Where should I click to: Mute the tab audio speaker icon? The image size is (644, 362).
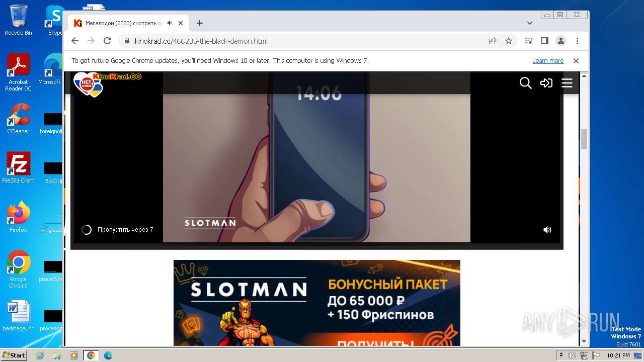tap(170, 23)
